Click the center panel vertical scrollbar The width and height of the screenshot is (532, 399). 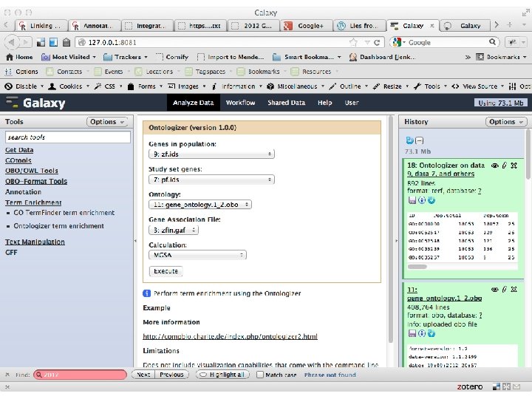coord(391,229)
